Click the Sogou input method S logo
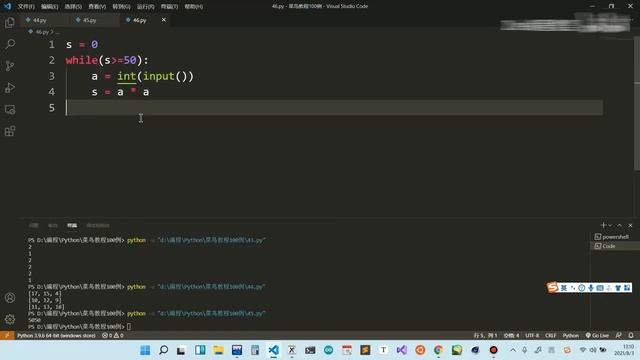This screenshot has height=360, width=640. pyautogui.click(x=553, y=287)
